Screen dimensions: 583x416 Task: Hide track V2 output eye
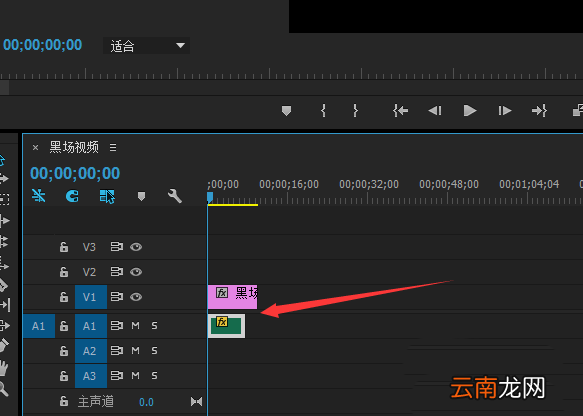[136, 272]
